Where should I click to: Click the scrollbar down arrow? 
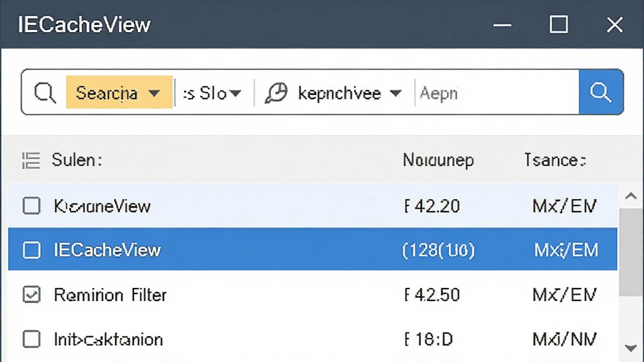click(x=630, y=348)
